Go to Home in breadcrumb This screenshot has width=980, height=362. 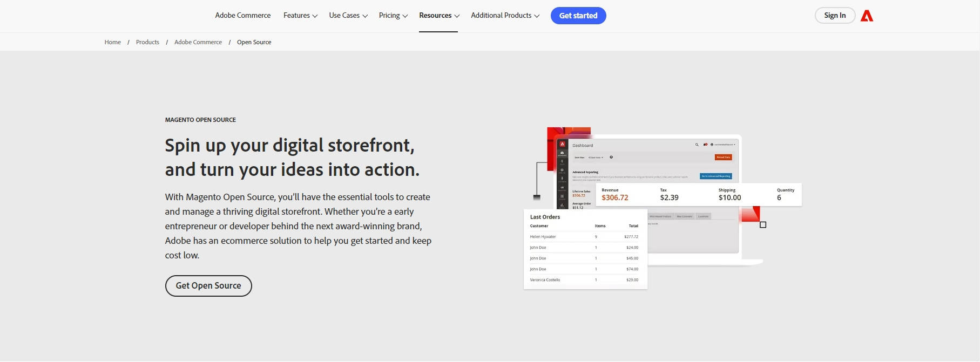click(113, 42)
